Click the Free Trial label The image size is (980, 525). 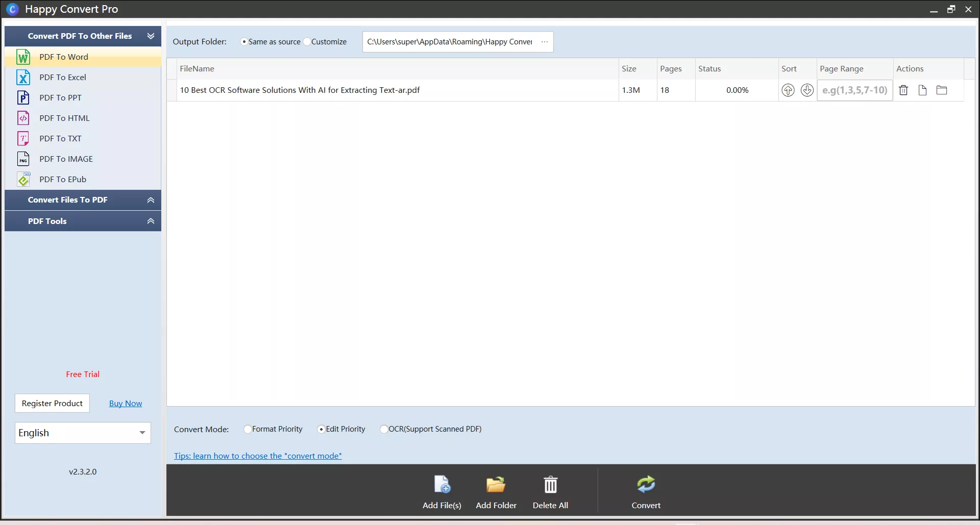pos(83,374)
